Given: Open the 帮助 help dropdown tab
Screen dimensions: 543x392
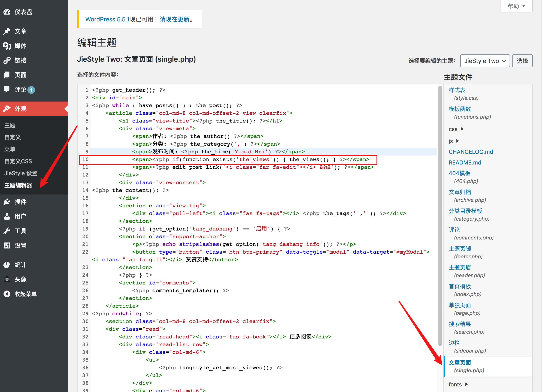Looking at the screenshot, I should tap(516, 6).
